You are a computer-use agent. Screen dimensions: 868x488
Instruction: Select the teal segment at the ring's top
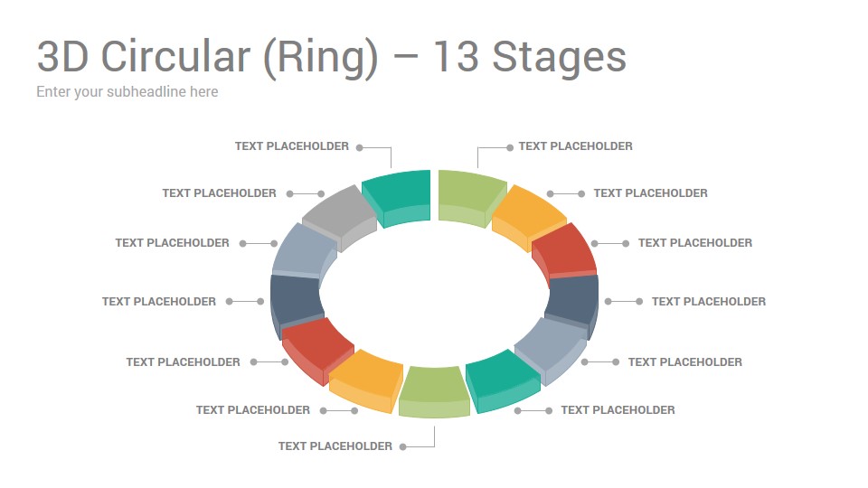point(396,198)
